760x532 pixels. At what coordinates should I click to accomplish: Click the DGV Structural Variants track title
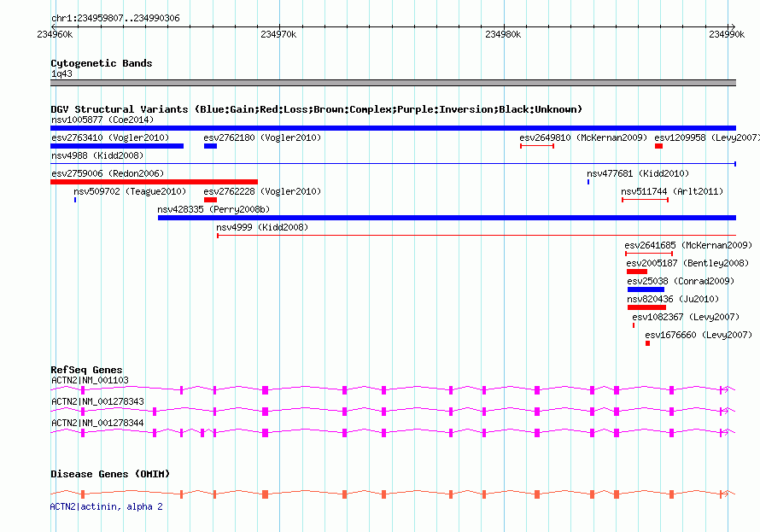coord(316,109)
